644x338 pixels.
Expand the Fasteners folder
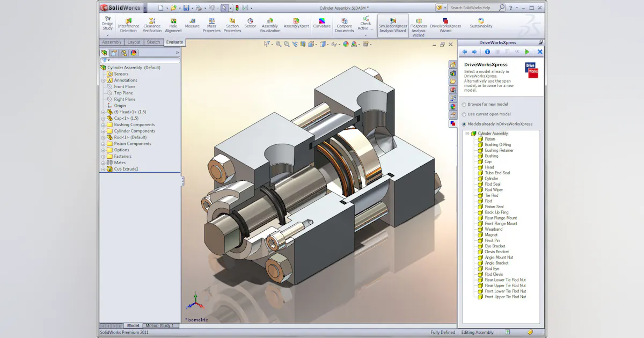coord(103,156)
